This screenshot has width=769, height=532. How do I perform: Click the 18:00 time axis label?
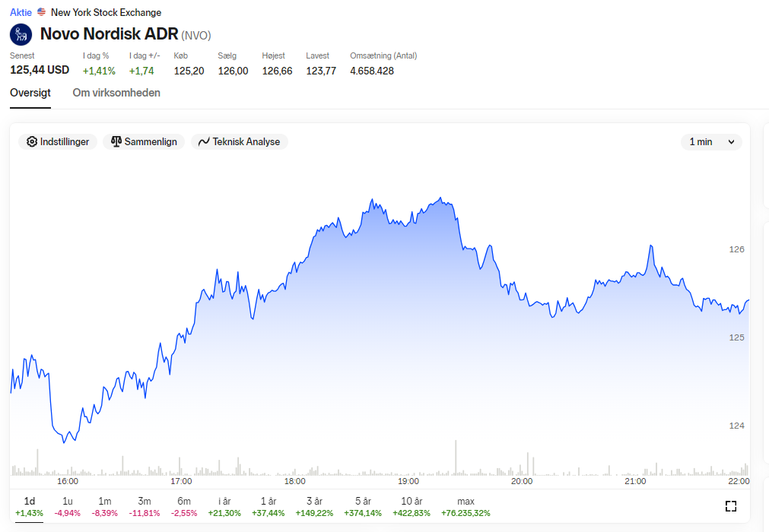click(x=295, y=481)
